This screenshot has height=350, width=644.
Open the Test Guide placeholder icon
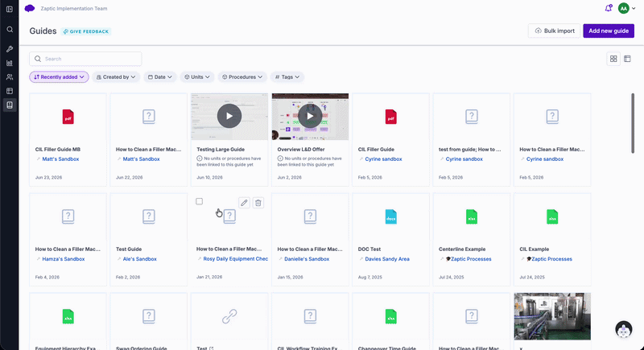(149, 216)
